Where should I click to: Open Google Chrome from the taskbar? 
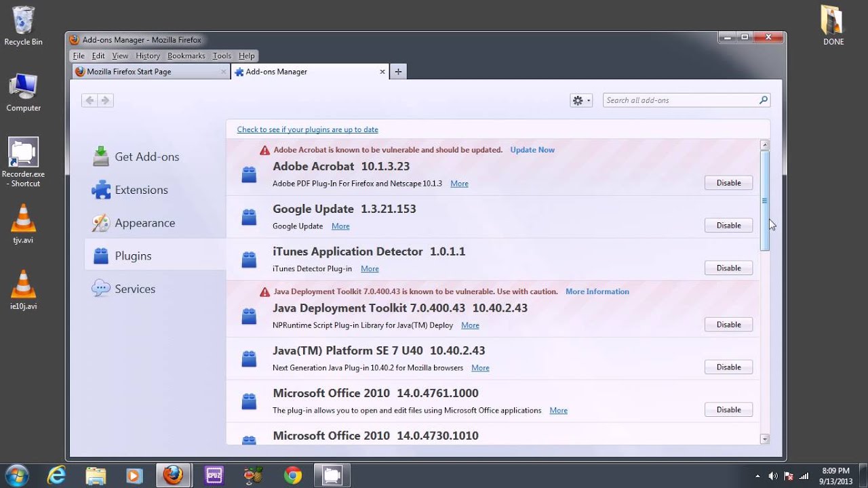point(292,475)
